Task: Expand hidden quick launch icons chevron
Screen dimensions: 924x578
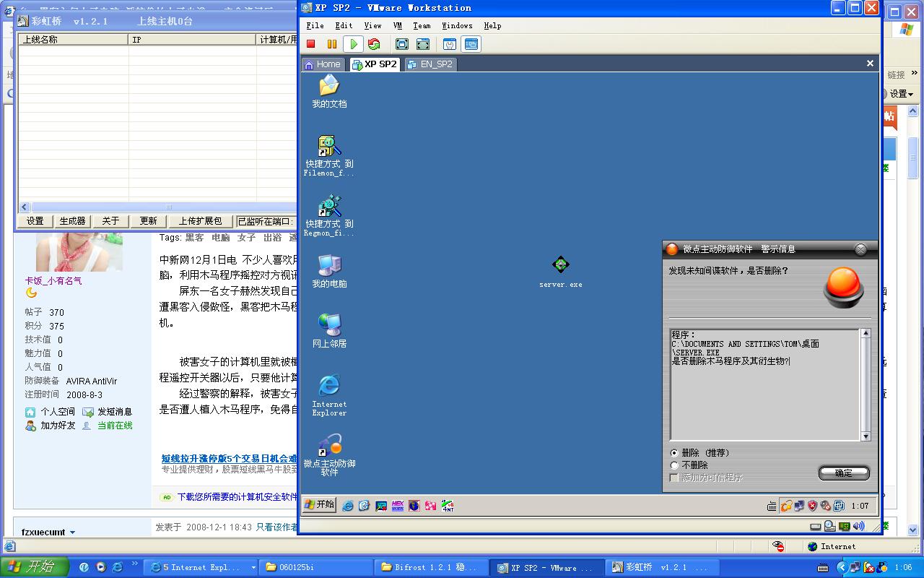Action: (134, 564)
